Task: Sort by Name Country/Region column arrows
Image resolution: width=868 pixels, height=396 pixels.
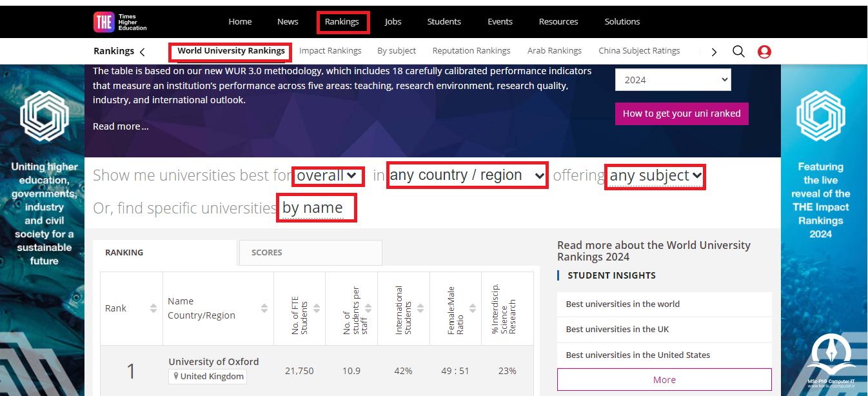Action: pyautogui.click(x=264, y=308)
